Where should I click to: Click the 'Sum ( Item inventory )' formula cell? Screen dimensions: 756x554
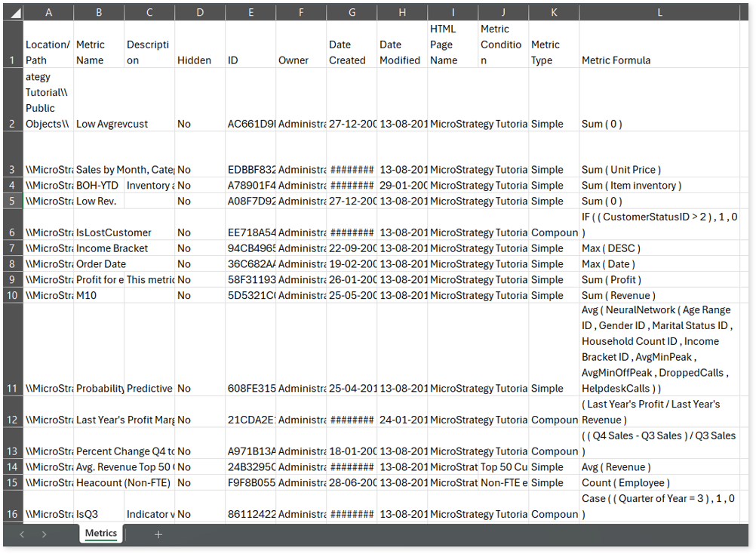pyautogui.click(x=659, y=185)
